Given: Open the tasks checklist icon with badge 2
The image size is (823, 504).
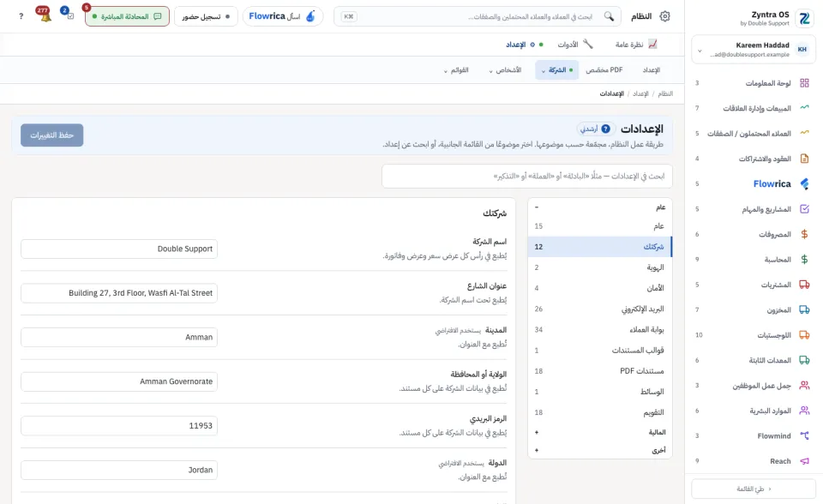Looking at the screenshot, I should tap(69, 15).
